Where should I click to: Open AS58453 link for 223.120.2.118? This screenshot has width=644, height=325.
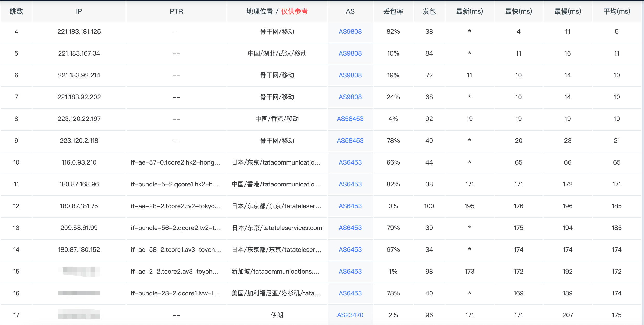[350, 141]
